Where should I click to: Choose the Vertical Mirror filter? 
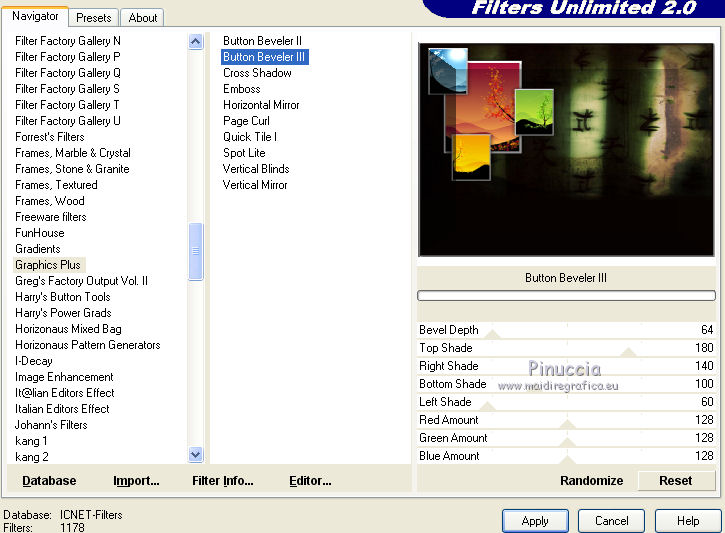[255, 185]
